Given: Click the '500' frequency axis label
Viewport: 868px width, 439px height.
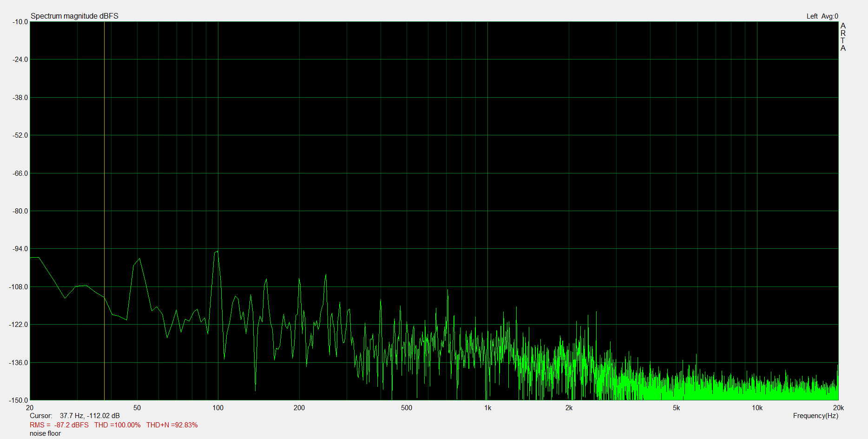Looking at the screenshot, I should pos(406,408).
